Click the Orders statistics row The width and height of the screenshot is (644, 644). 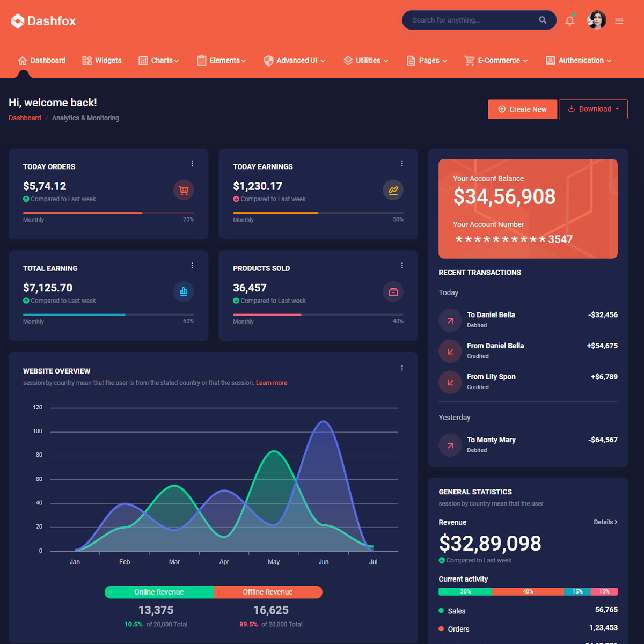[x=528, y=628]
